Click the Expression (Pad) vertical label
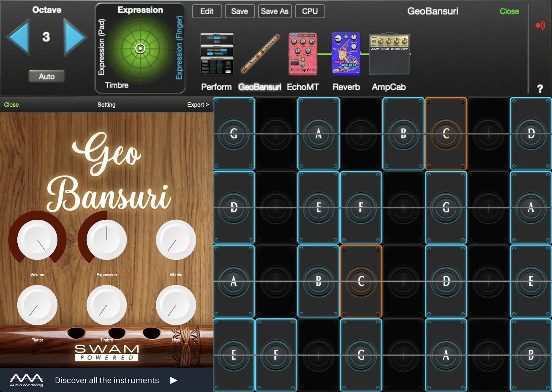The height and width of the screenshot is (392, 552). coord(101,47)
